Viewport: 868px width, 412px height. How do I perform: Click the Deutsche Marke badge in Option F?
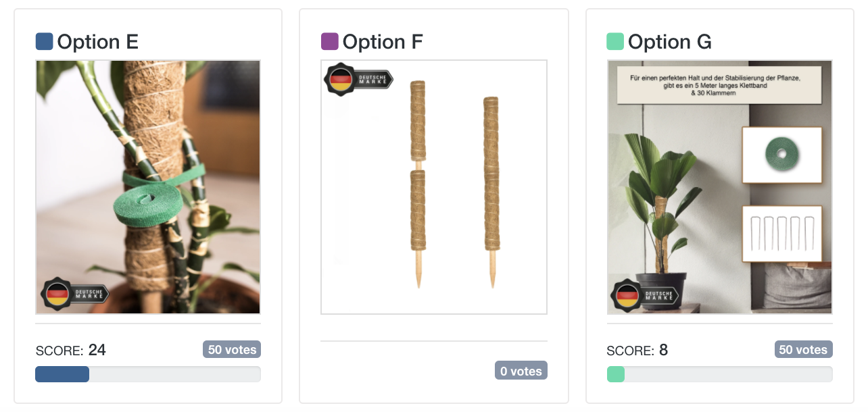click(359, 80)
